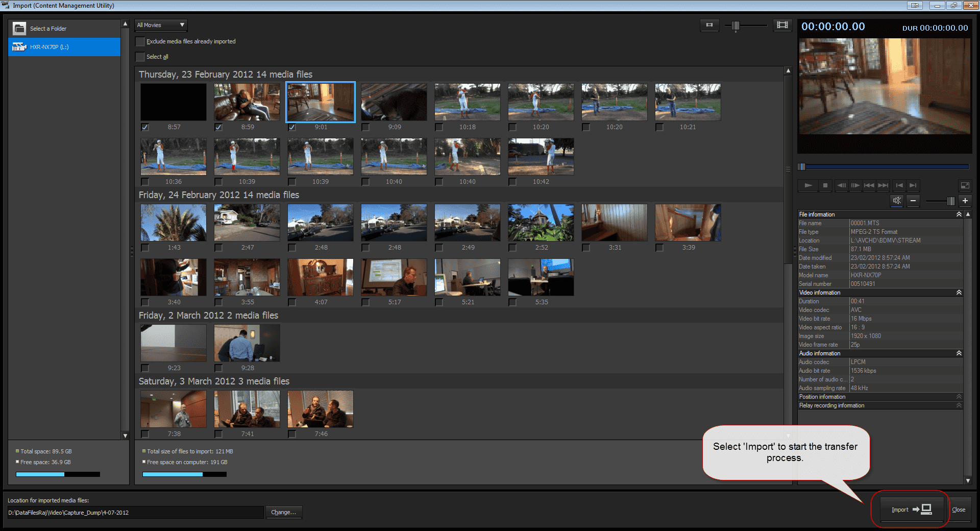
Task: Click the thumbnail size slider handle
Action: click(736, 26)
